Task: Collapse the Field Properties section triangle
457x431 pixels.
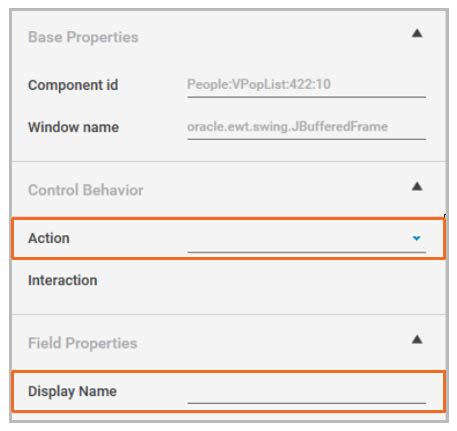Action: coord(417,339)
